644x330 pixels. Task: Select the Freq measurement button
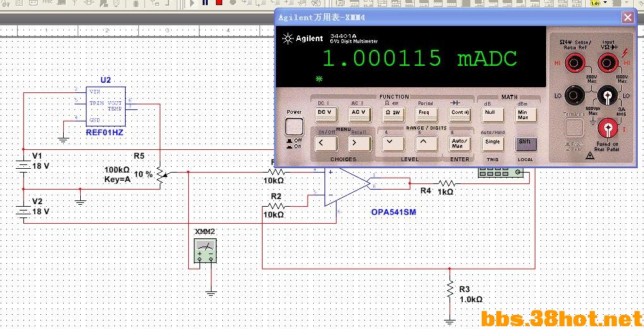point(426,114)
